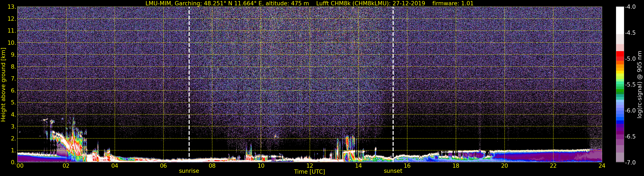Click the y-axis tick label "3."
This screenshot has width=644, height=176.
13,127
